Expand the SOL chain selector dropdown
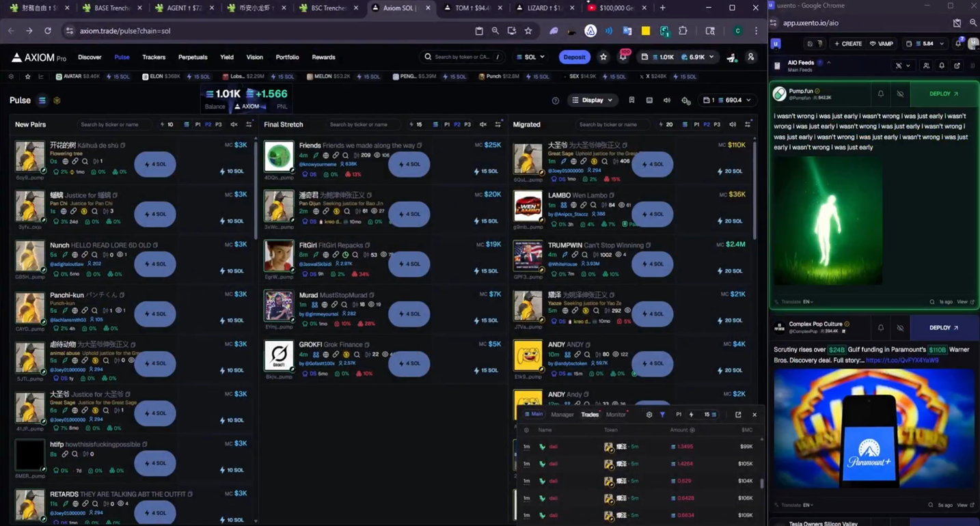980x526 pixels. [531, 57]
